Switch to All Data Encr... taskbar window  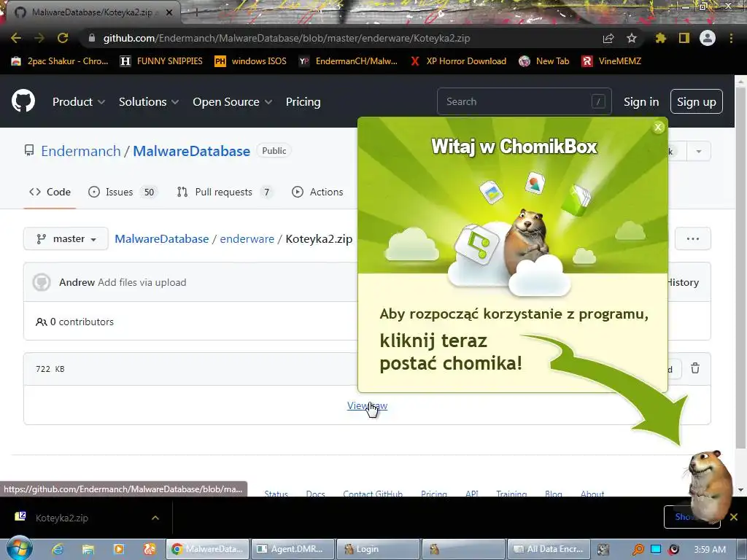pyautogui.click(x=549, y=549)
